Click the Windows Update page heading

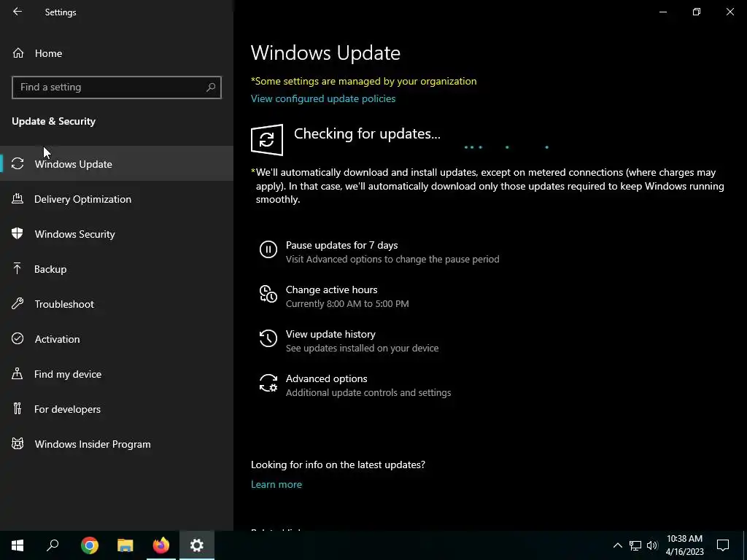click(325, 52)
